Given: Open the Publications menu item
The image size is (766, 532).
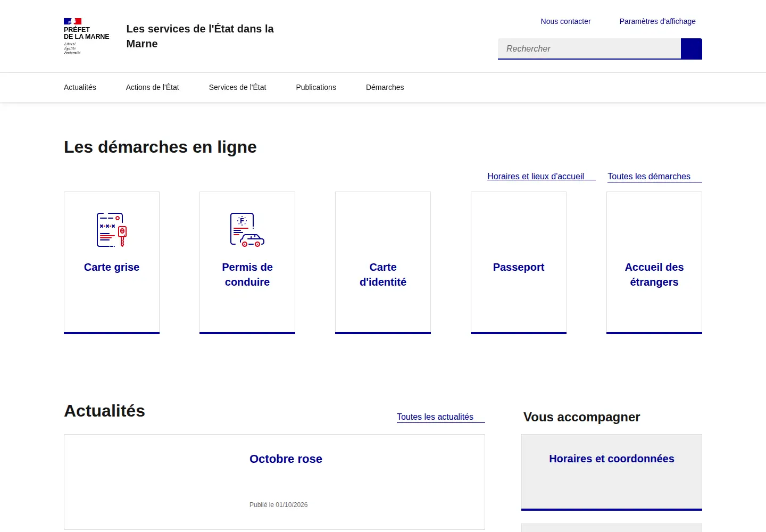Looking at the screenshot, I should point(316,87).
